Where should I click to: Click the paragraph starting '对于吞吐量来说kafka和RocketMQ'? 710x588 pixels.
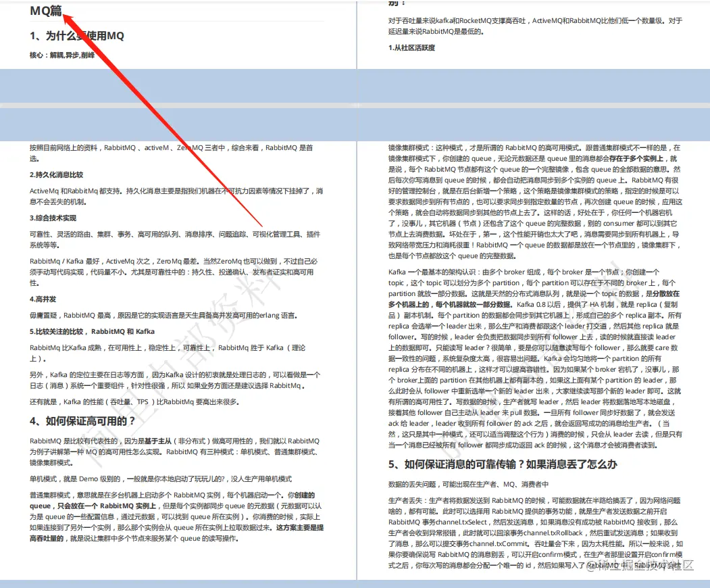pyautogui.click(x=535, y=26)
